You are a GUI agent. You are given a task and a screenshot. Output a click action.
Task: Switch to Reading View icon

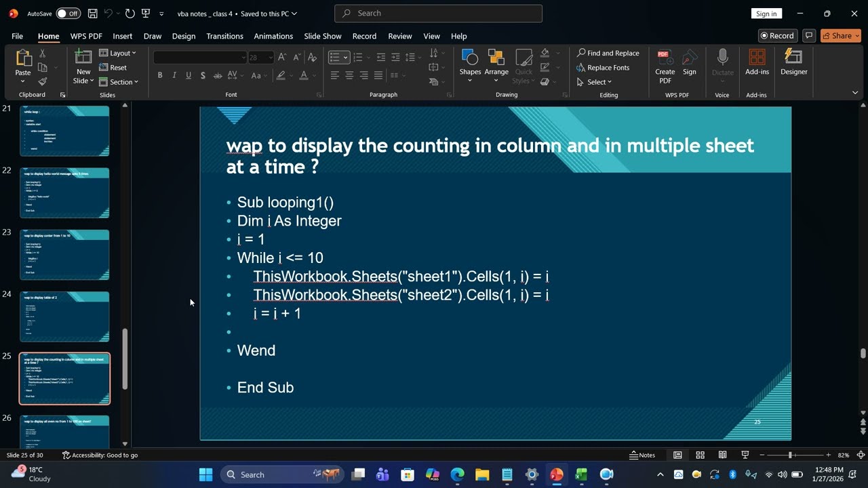coord(722,455)
